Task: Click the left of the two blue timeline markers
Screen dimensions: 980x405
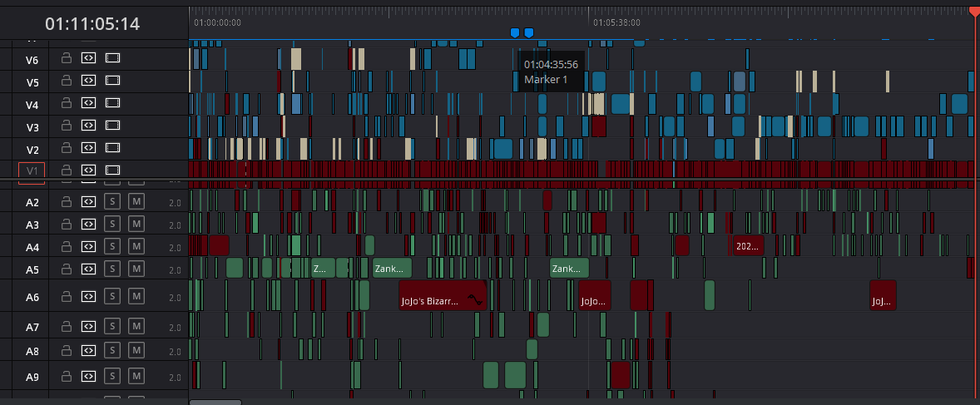Action: click(514, 32)
